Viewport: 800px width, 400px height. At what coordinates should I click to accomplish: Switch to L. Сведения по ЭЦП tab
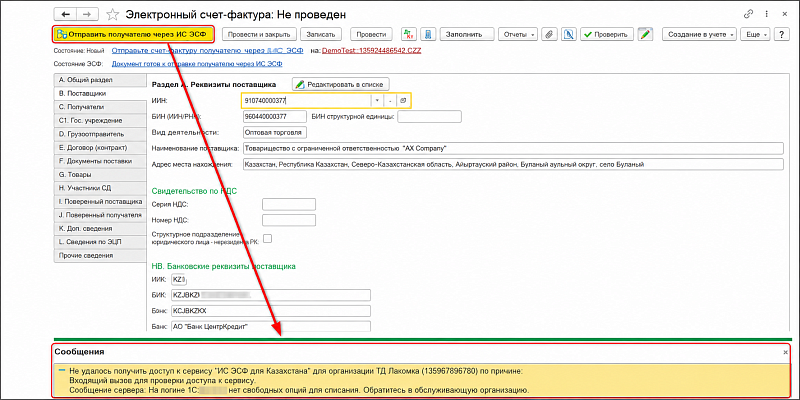point(100,242)
